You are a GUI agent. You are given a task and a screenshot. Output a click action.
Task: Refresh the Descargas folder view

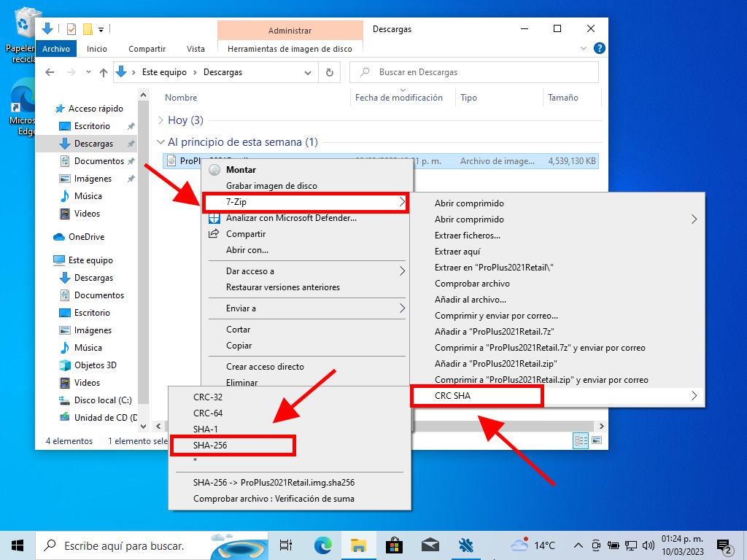(330, 72)
